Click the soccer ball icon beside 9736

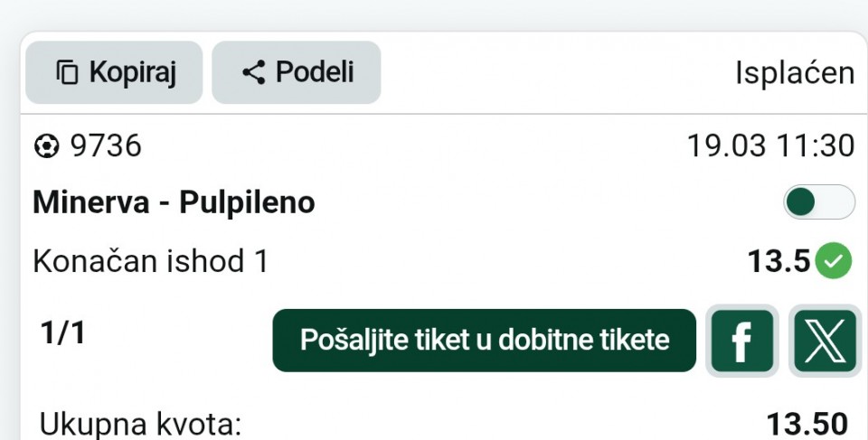tap(46, 145)
